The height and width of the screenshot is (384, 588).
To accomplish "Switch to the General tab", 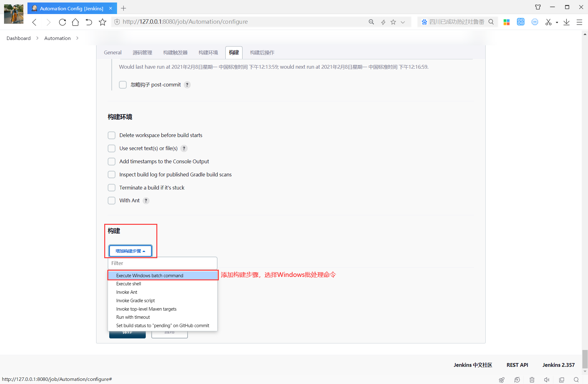I will click(x=113, y=52).
